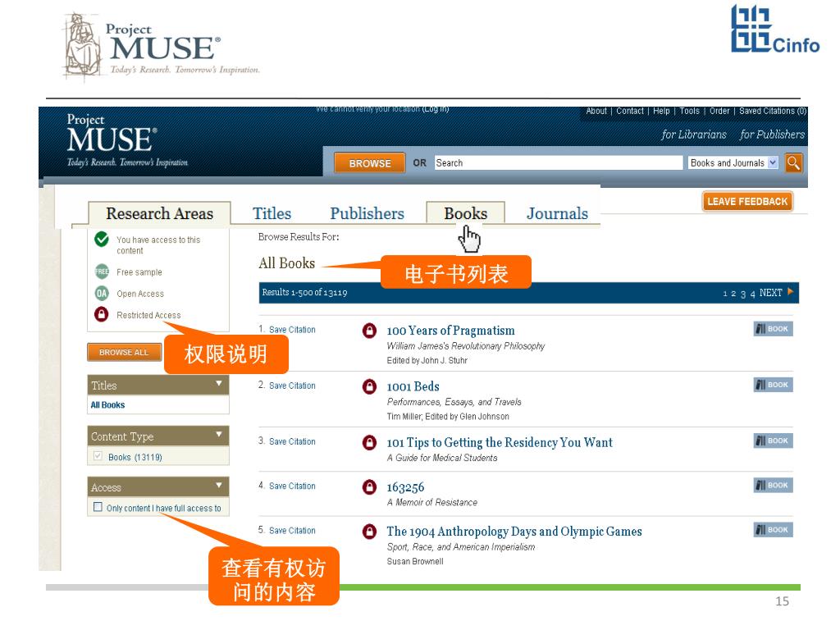Image resolution: width=840 pixels, height=630 pixels.
Task: Click the Cinfo logo
Action: coord(775,29)
